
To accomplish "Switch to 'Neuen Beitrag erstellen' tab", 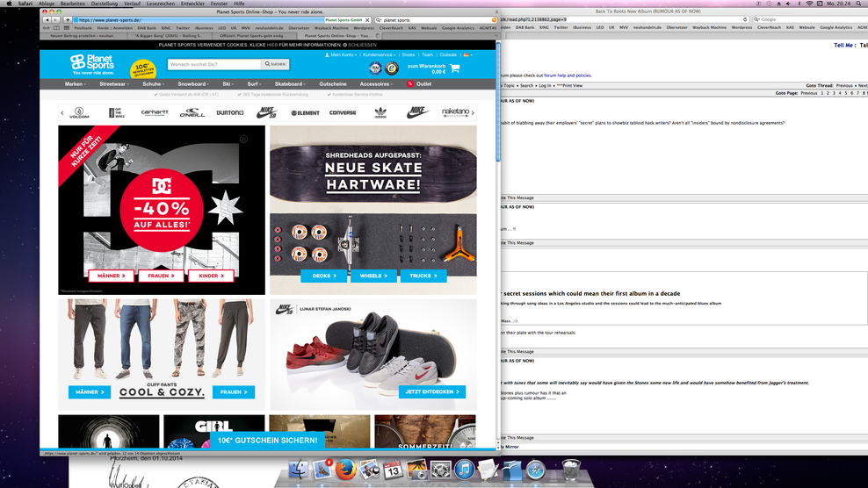I will (x=83, y=35).
